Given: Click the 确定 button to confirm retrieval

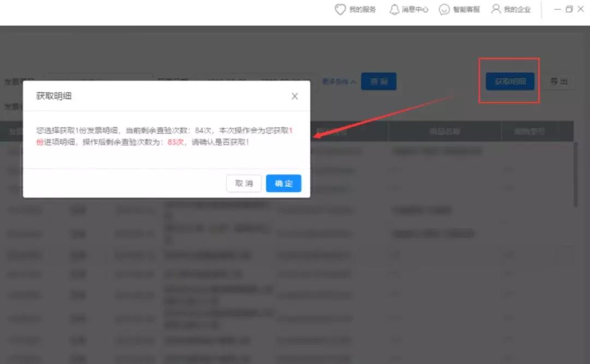Looking at the screenshot, I should pyautogui.click(x=284, y=183).
